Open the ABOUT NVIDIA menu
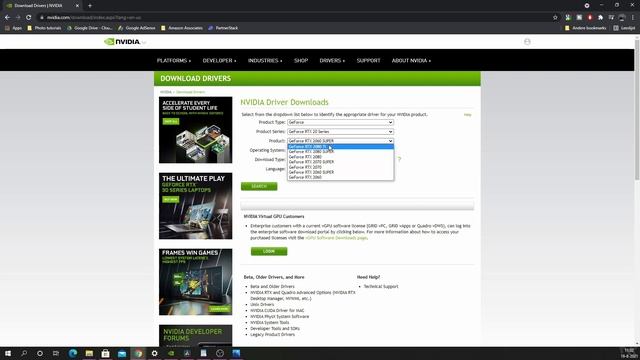The width and height of the screenshot is (640, 360). 411,60
